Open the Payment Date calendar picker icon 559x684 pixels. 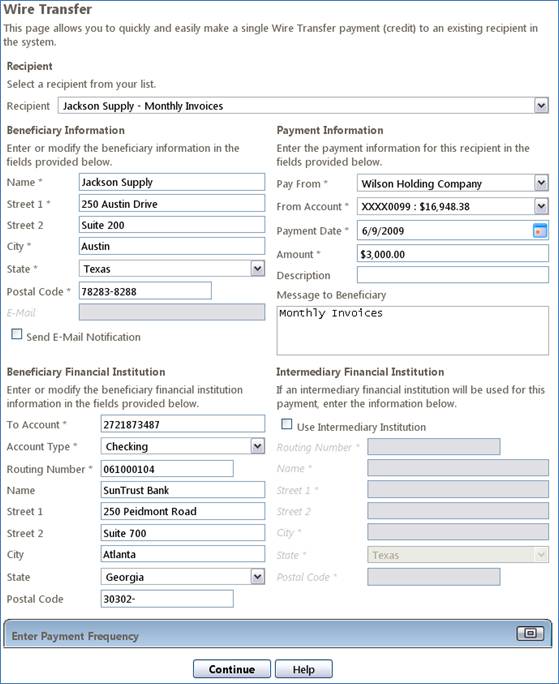pyautogui.click(x=540, y=230)
